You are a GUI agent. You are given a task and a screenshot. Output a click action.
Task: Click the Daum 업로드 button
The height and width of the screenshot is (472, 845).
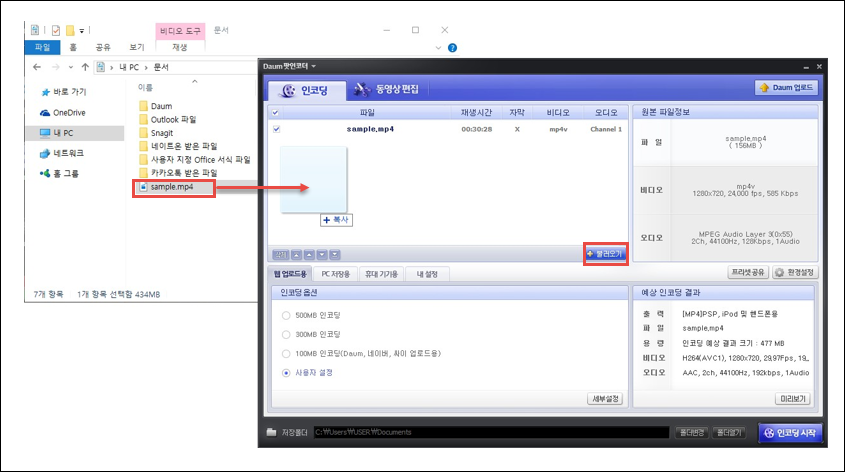click(786, 87)
